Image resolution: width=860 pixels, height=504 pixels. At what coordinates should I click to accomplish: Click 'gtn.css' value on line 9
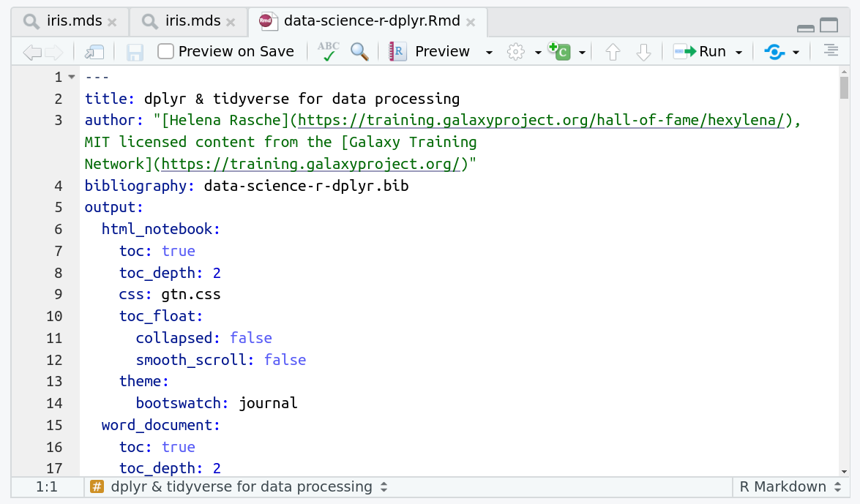coord(191,295)
